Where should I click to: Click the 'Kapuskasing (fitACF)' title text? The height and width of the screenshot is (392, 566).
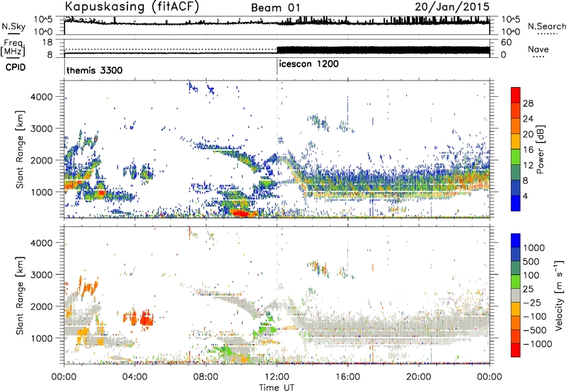tap(132, 7)
